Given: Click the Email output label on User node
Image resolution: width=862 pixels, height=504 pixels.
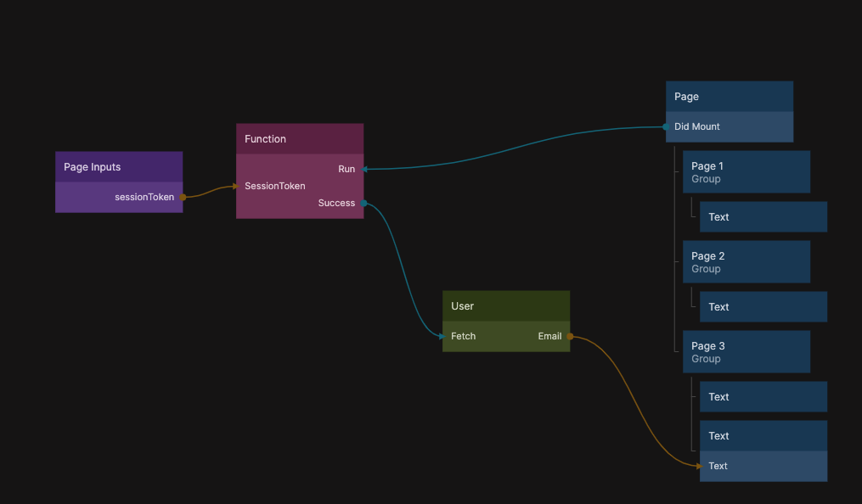Looking at the screenshot, I should (549, 336).
